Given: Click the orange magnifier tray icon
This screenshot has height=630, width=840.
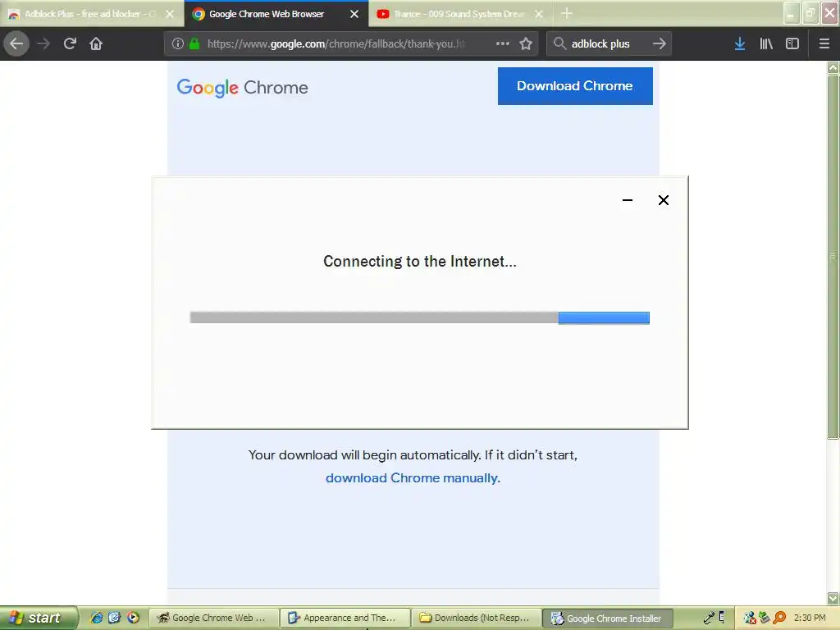Looking at the screenshot, I should tap(779, 618).
